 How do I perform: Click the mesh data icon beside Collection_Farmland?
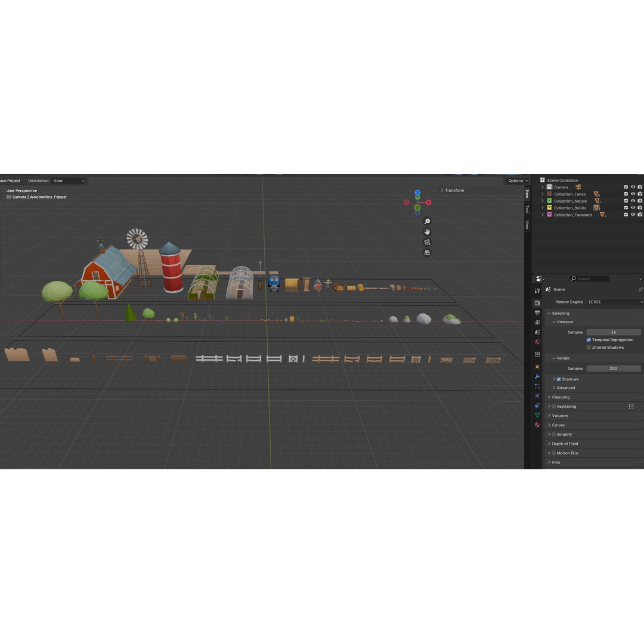[602, 215]
